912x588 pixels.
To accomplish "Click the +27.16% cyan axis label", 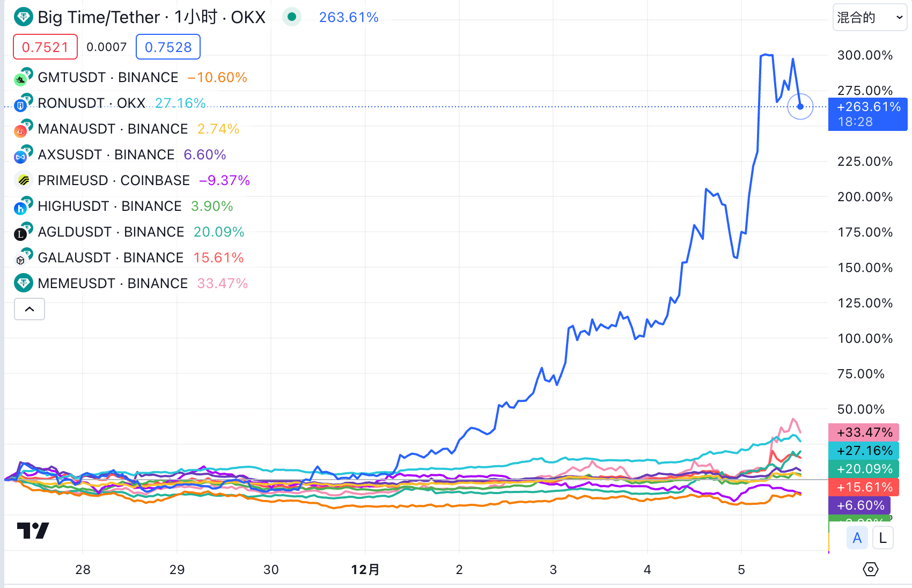I will pyautogui.click(x=864, y=451).
